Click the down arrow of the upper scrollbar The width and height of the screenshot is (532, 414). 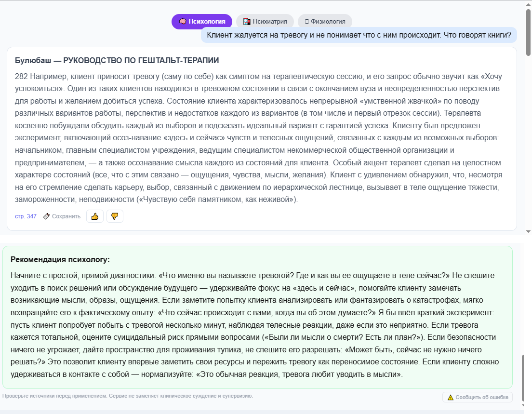coord(528,231)
